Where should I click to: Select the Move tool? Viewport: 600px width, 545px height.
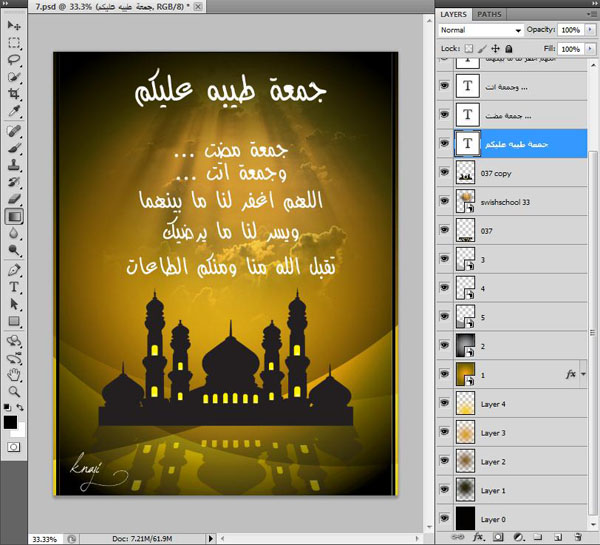point(15,26)
